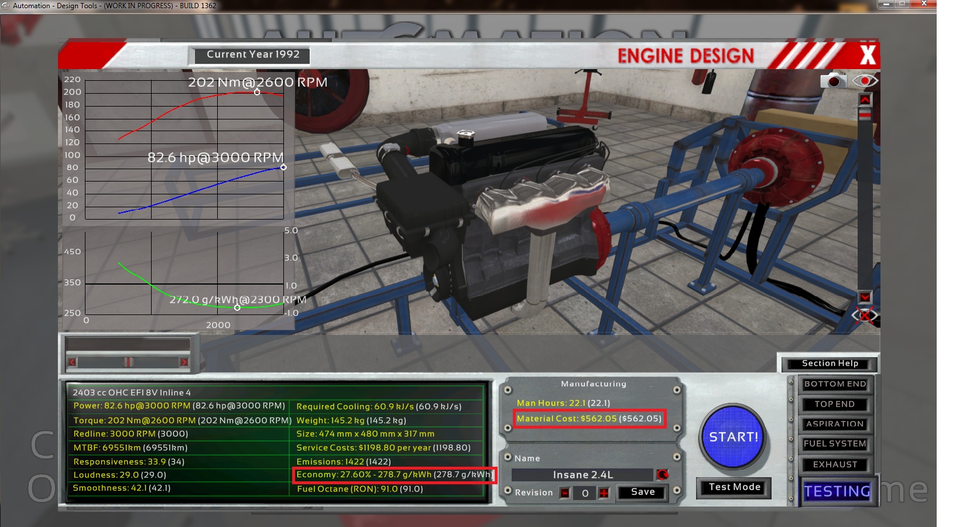Increase revision with plus button
Image resolution: width=980 pixels, height=527 pixels.
pos(604,493)
